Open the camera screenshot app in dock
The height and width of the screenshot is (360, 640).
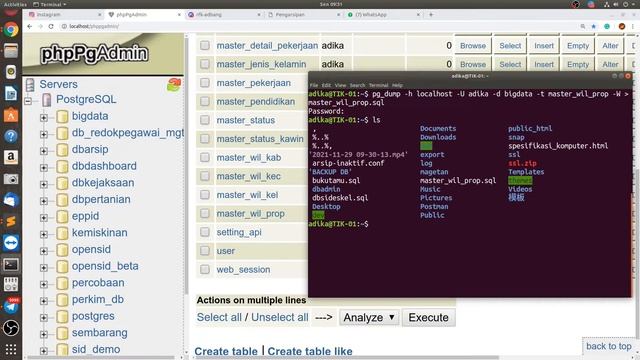[11, 179]
